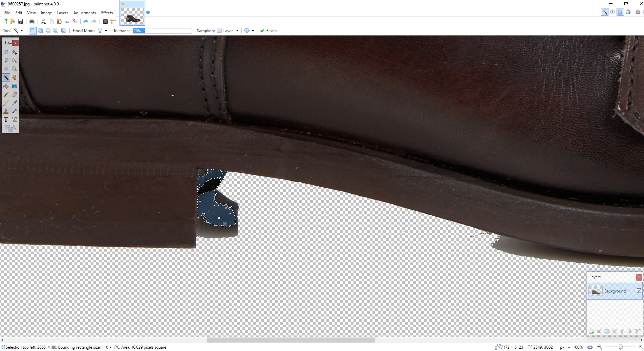Save the image with floppy icon
644x351 pixels.
point(20,21)
